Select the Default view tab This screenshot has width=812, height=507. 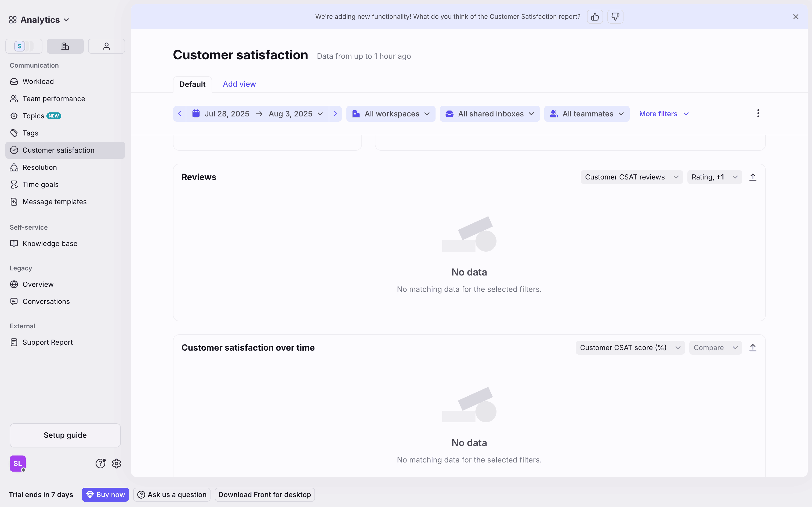tap(192, 84)
